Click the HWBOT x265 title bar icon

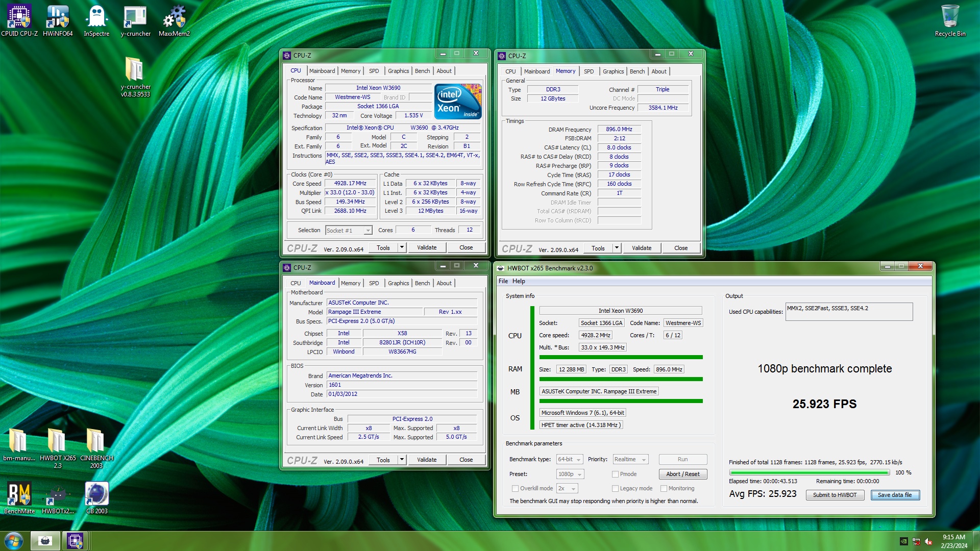[501, 268]
